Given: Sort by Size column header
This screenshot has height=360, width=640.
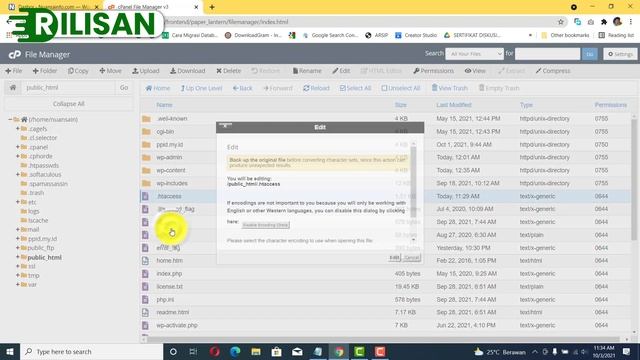Looking at the screenshot, I should point(400,105).
